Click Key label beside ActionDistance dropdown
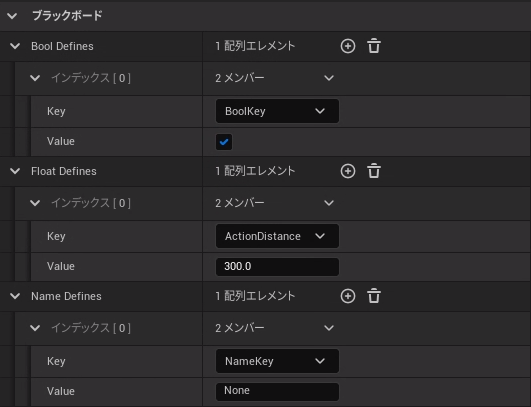 [56, 236]
